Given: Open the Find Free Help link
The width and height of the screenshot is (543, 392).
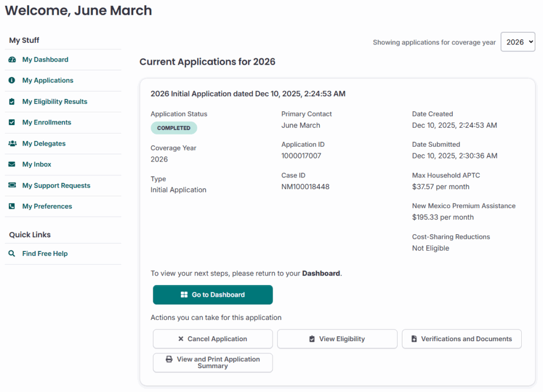Looking at the screenshot, I should point(45,254).
